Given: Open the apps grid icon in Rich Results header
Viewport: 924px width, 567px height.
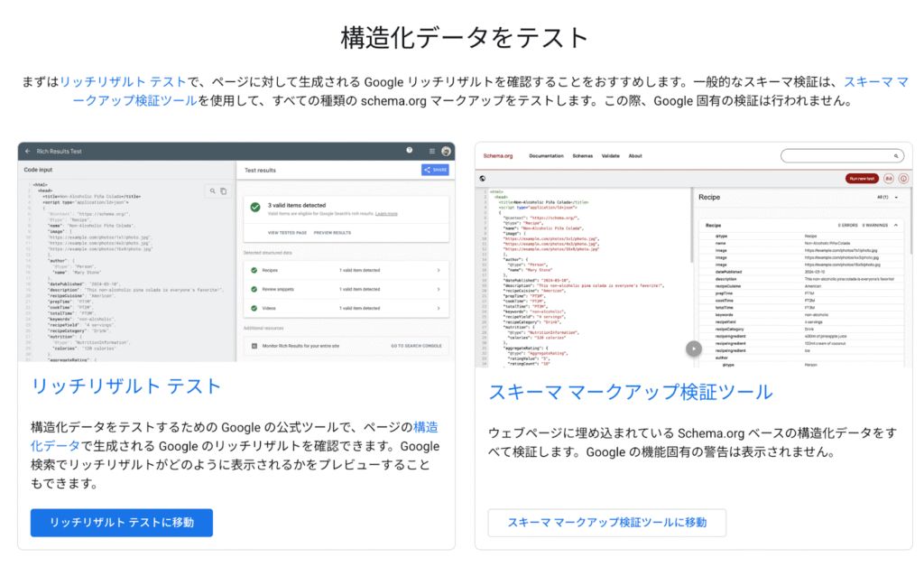Looking at the screenshot, I should 431,151.
